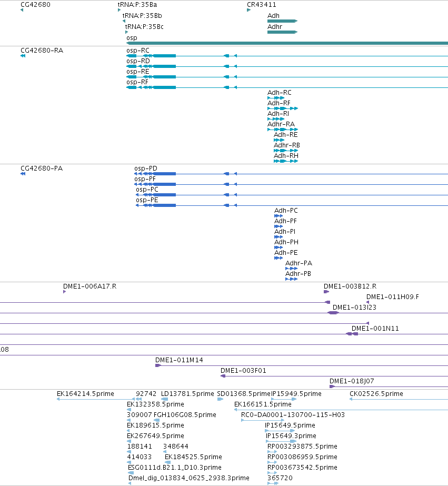Click the osp-RD transcript label

pyautogui.click(x=138, y=61)
